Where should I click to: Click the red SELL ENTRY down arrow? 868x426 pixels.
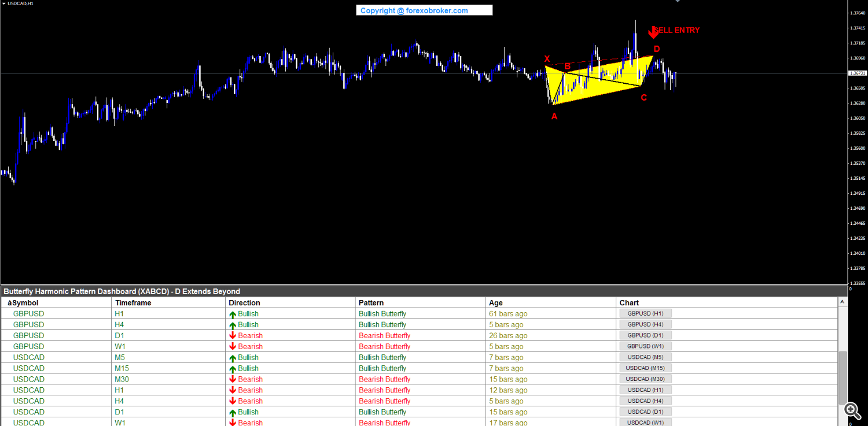tap(653, 32)
